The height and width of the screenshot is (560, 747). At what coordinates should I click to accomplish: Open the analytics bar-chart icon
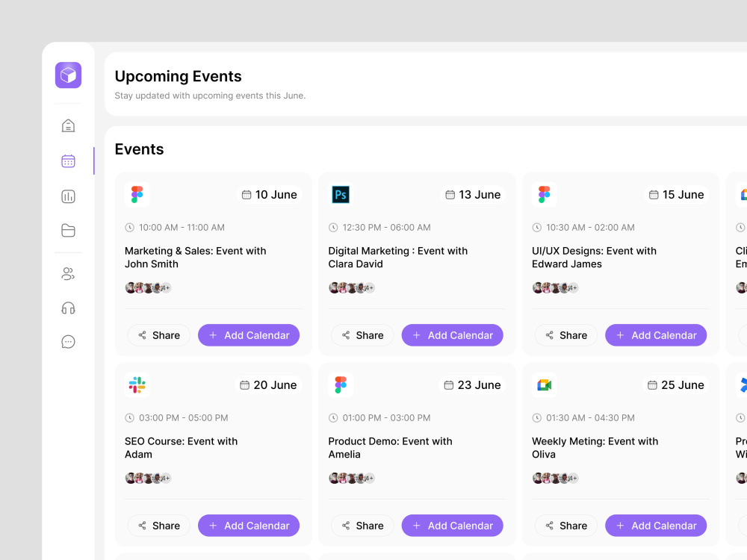point(68,196)
